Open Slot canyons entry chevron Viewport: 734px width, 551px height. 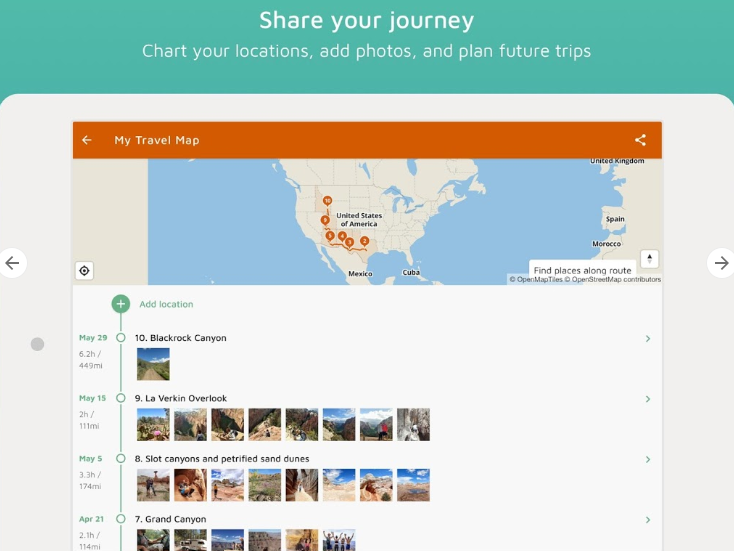tap(648, 460)
